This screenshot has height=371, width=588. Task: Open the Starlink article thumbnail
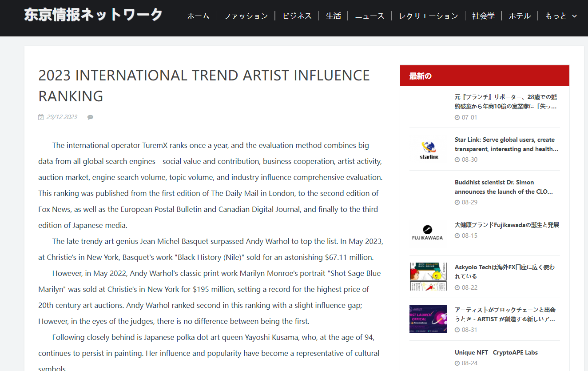[x=428, y=149]
